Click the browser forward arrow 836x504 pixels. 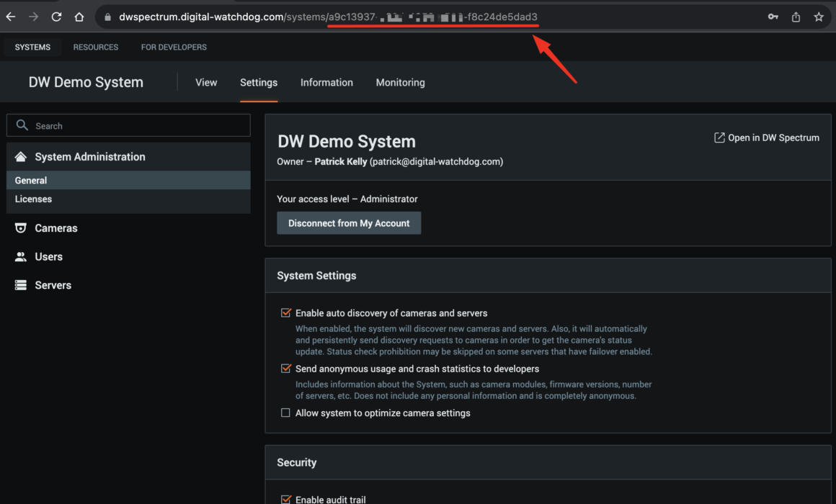coord(34,17)
